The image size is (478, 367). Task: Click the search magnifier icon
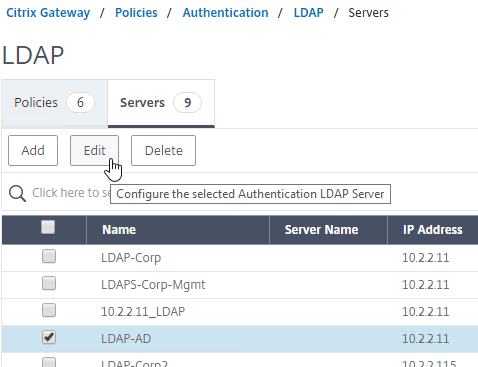click(x=17, y=193)
